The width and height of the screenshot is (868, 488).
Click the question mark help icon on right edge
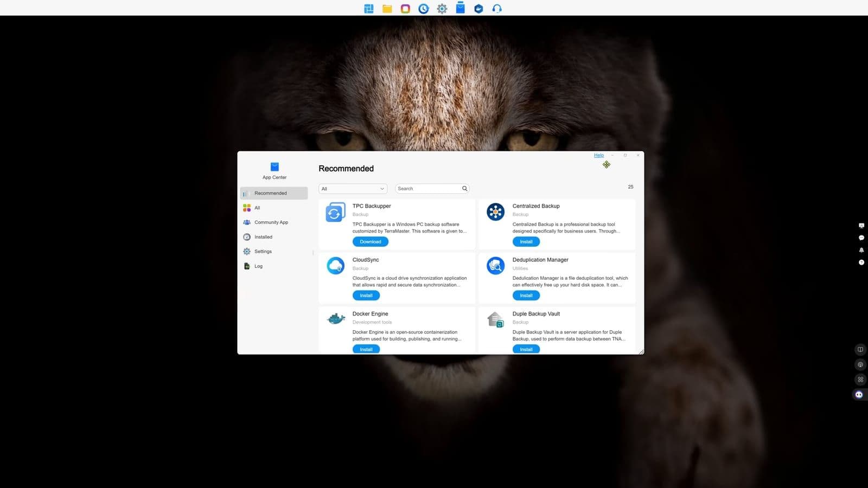coord(861,262)
